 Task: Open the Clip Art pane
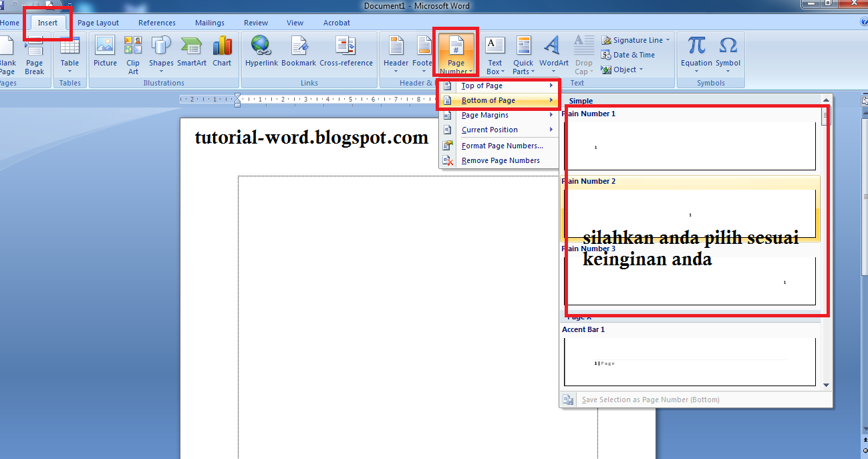tap(133, 56)
